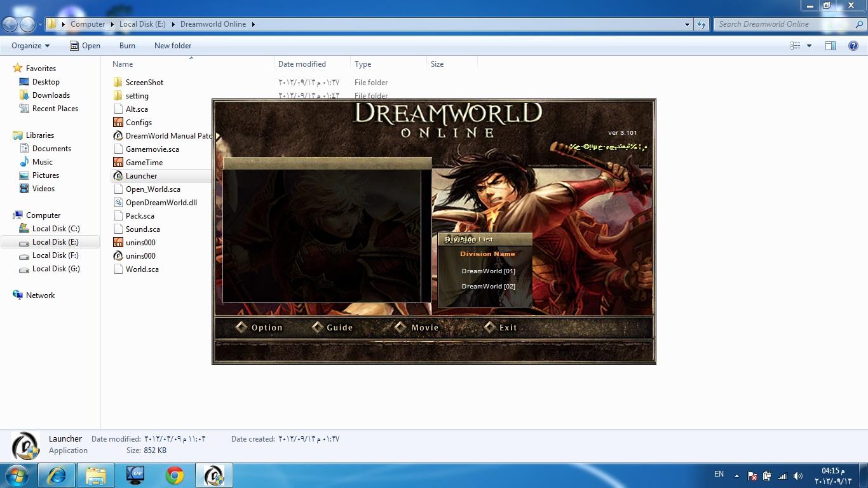Select Alt.sca file icon
The image size is (868, 488).
tap(118, 109)
